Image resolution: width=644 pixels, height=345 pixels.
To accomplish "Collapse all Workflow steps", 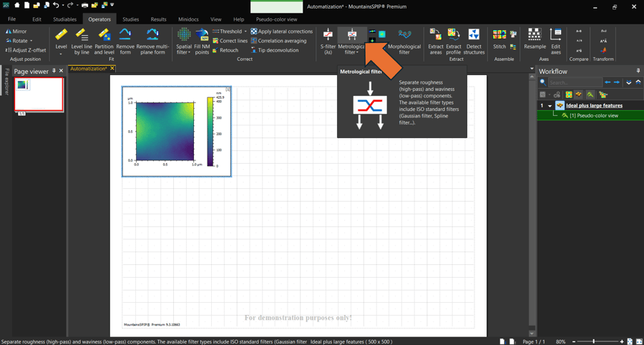I will [x=638, y=82].
